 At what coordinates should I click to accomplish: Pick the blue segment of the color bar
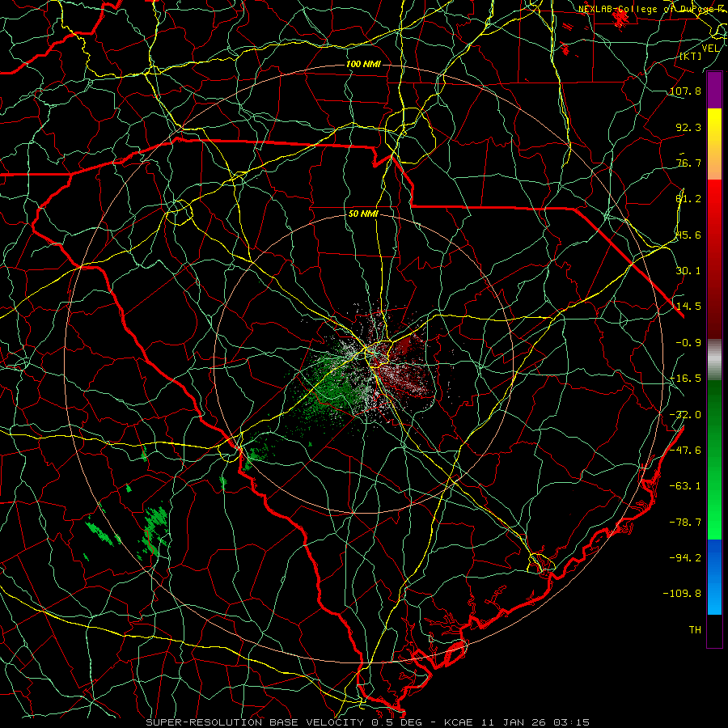tap(714, 577)
